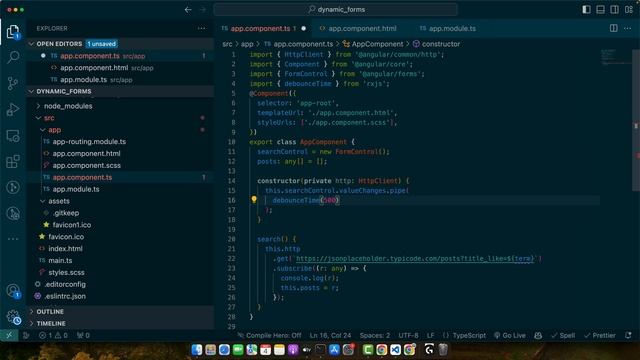Click Spaces: 2 indentation setting
The width and height of the screenshot is (640, 360).
click(375, 336)
